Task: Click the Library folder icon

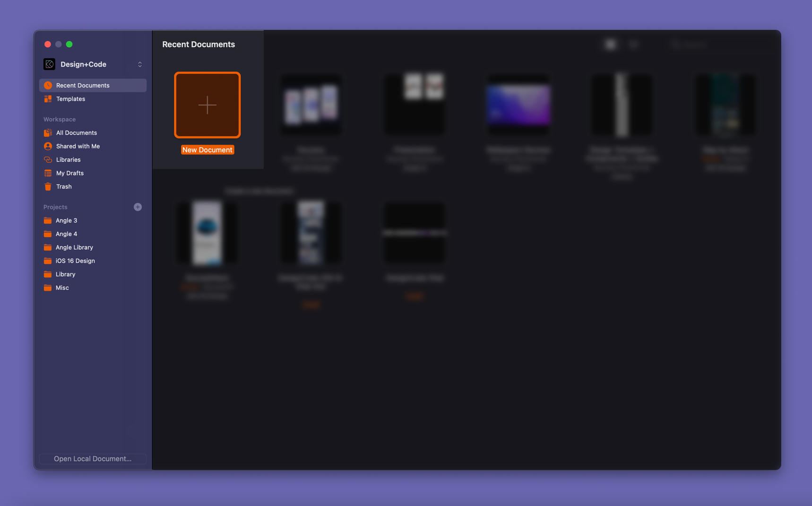Action: tap(48, 274)
